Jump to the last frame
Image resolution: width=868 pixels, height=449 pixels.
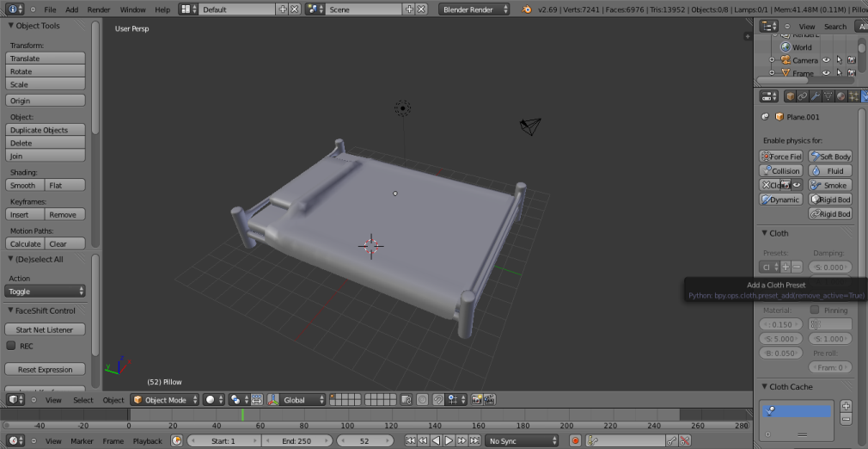(474, 440)
